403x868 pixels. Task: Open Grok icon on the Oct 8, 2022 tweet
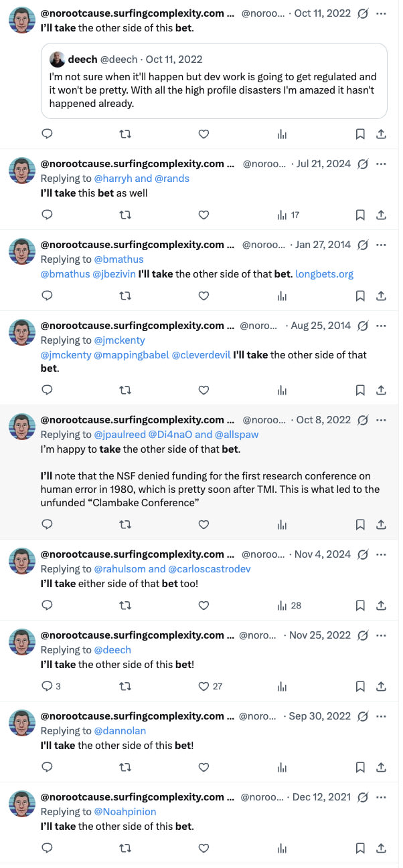click(x=363, y=420)
